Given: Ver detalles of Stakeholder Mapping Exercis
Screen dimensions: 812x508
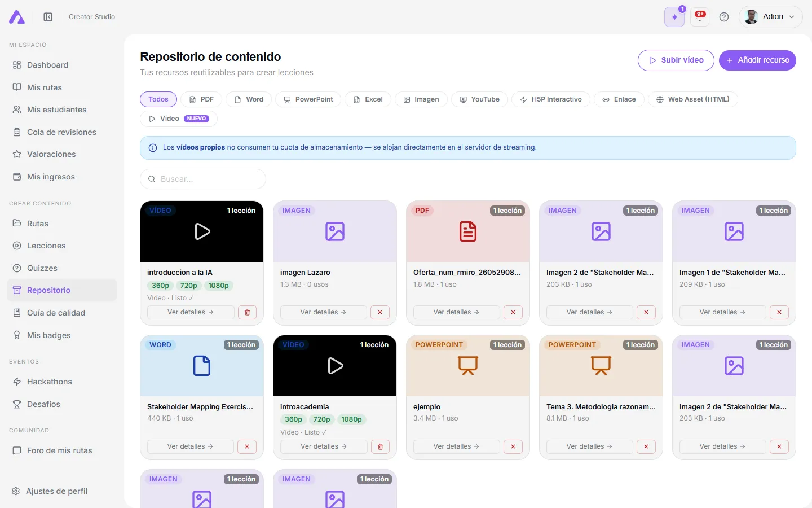Looking at the screenshot, I should click(191, 446).
